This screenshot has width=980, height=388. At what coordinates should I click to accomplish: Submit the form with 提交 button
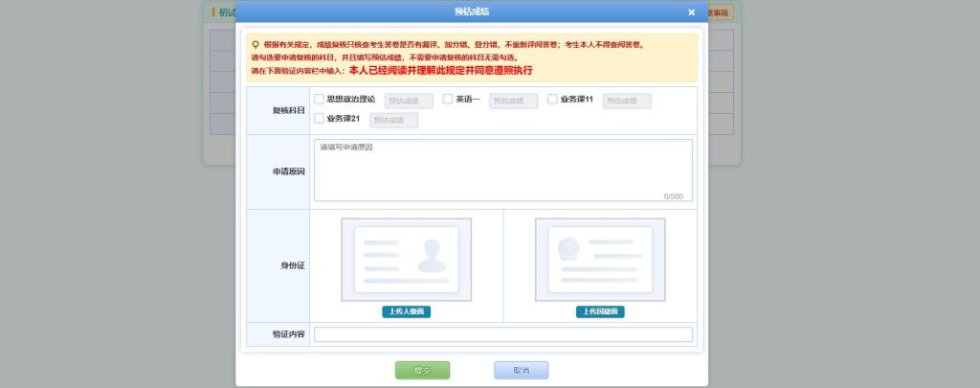coord(422,370)
